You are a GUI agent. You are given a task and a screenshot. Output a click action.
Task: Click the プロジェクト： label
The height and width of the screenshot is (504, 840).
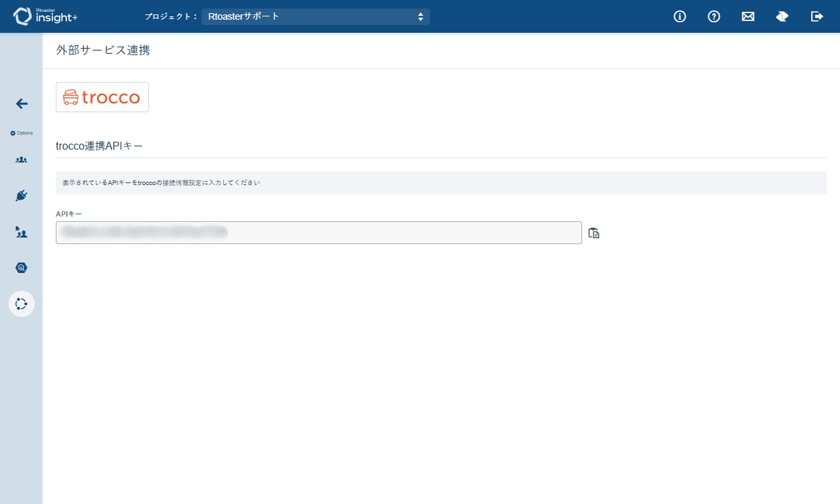171,16
